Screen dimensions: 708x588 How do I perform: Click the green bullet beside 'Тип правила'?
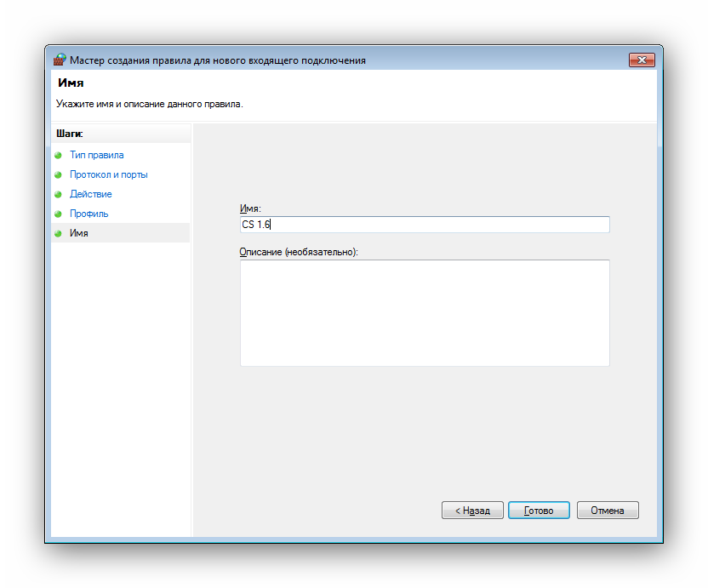58,156
